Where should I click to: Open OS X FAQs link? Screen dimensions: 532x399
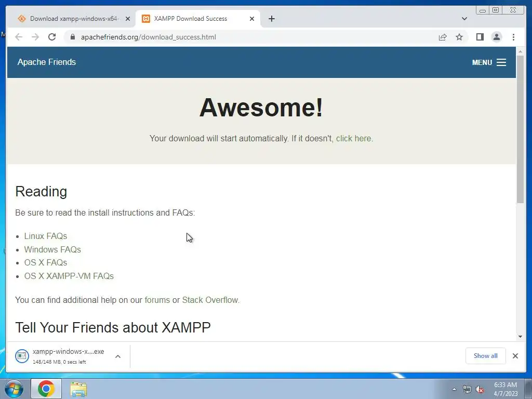pyautogui.click(x=46, y=262)
